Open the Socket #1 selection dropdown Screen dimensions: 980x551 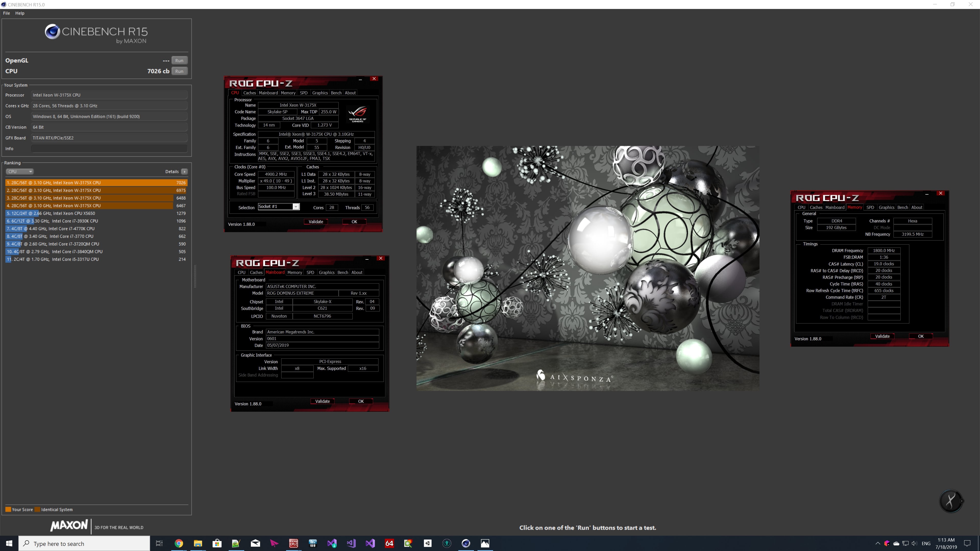click(279, 206)
